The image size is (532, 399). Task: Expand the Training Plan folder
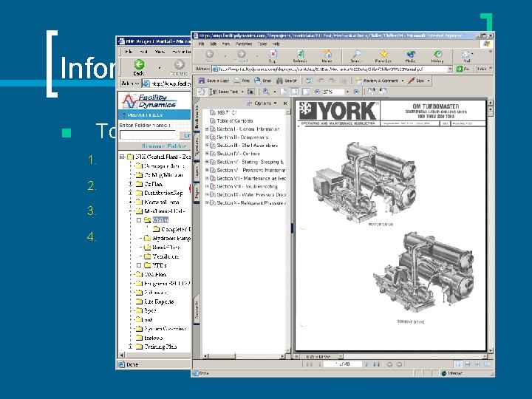pos(130,347)
